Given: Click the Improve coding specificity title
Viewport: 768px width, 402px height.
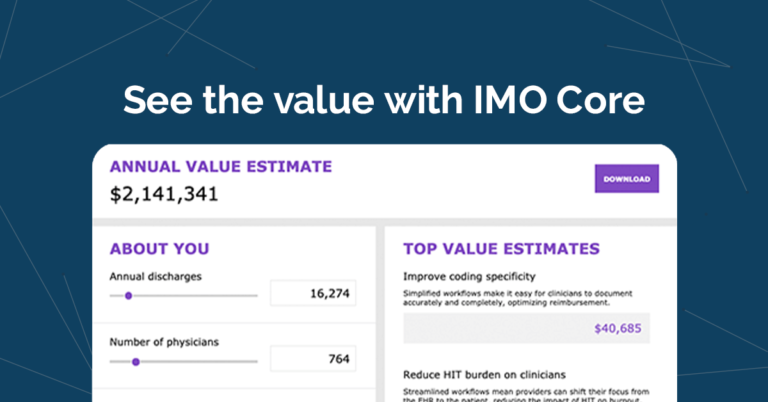Looking at the screenshot, I should coord(469,276).
